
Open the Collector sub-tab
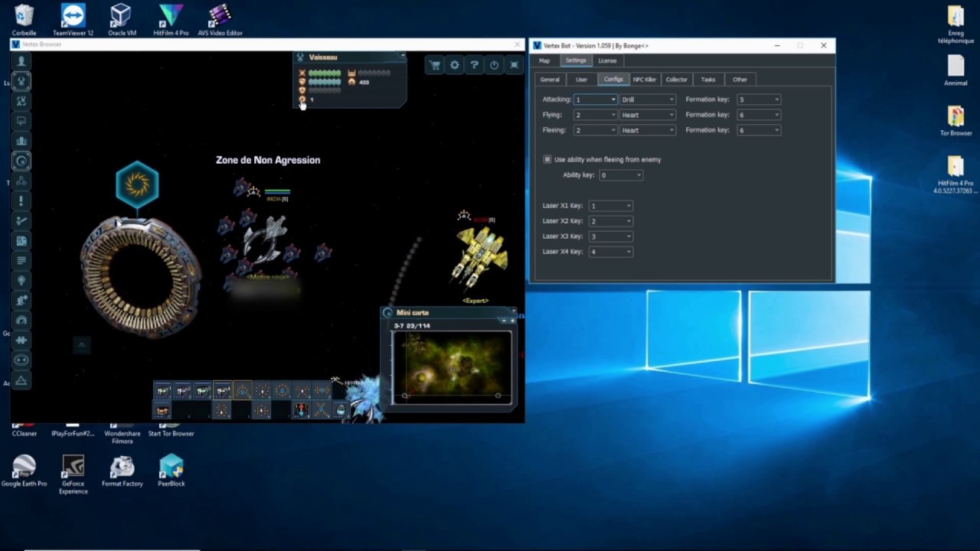tap(676, 80)
